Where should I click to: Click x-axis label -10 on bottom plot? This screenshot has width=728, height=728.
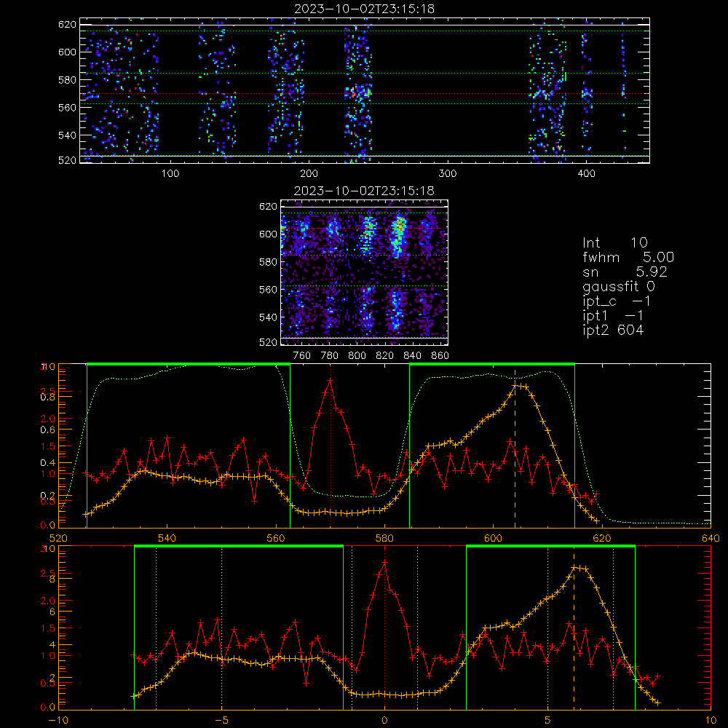58,721
